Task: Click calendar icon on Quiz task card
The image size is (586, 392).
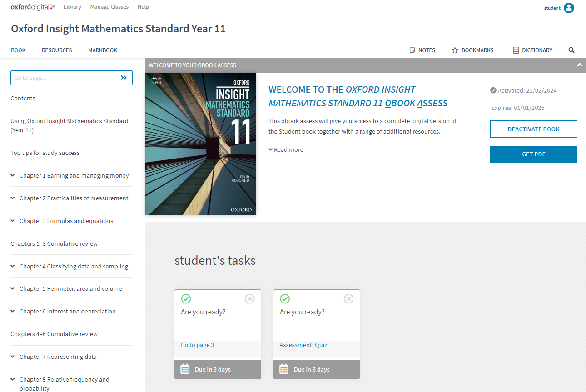Action: pos(284,369)
